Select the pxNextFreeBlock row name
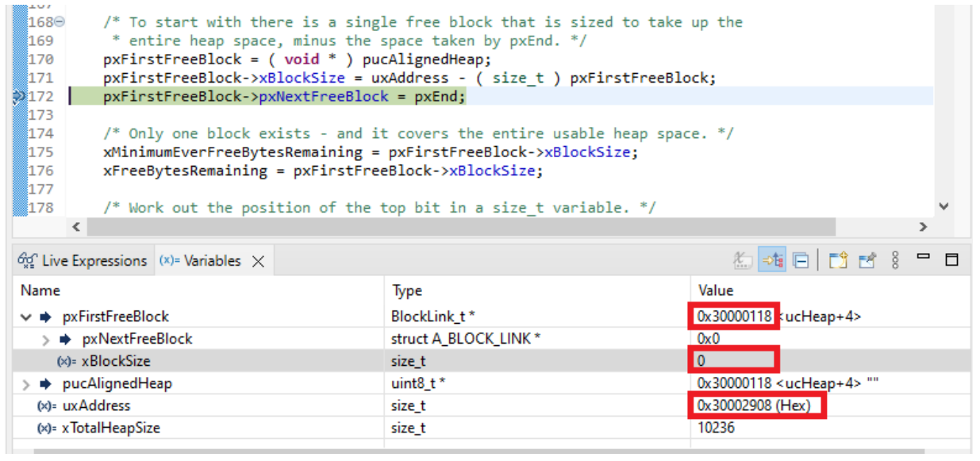Image resolution: width=980 pixels, height=461 pixels. (x=137, y=340)
